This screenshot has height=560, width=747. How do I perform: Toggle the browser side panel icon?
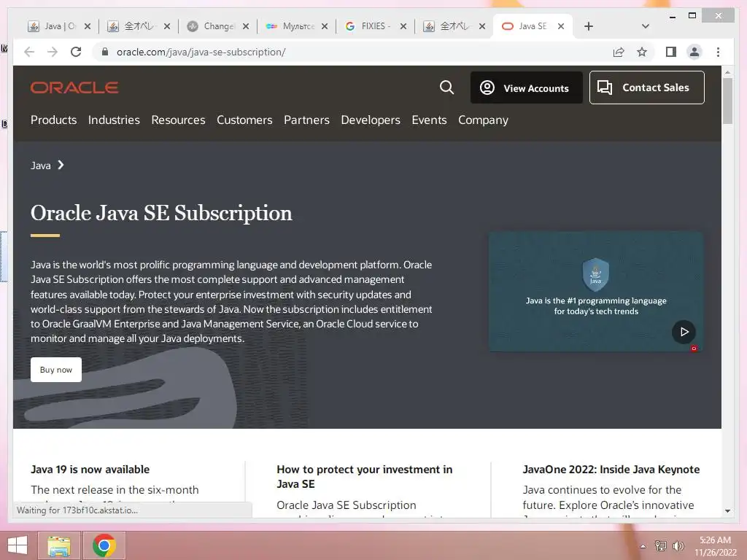coord(671,52)
